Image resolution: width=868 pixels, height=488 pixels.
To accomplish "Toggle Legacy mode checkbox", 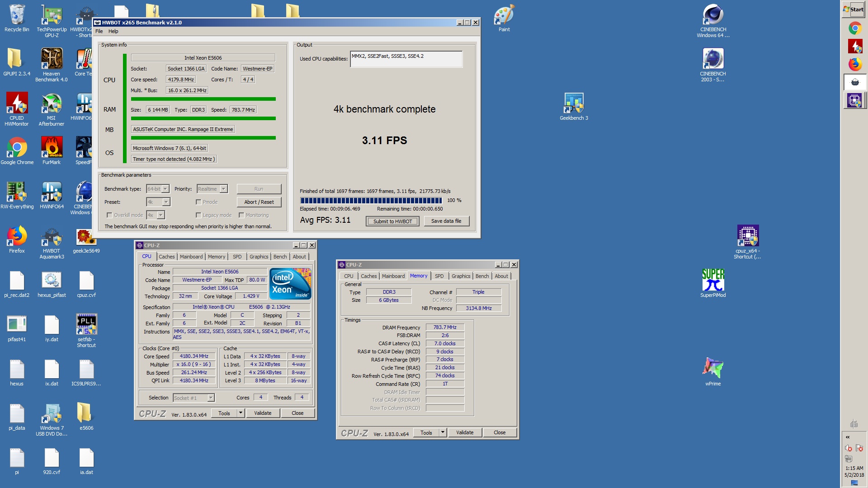I will [198, 215].
